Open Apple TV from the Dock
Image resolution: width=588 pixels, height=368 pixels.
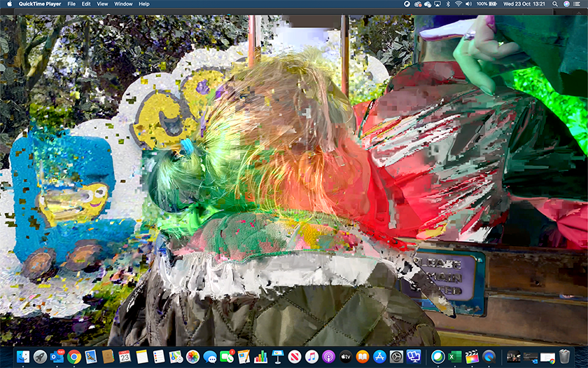[x=346, y=356]
